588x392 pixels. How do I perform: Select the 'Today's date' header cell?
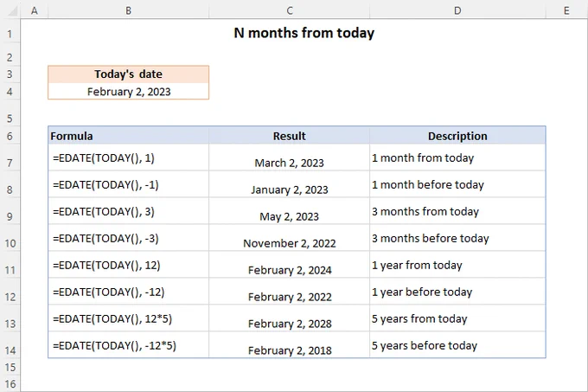[128, 74]
